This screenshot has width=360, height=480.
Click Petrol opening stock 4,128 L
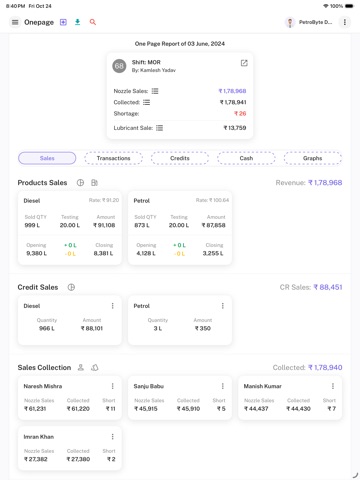coord(146,253)
